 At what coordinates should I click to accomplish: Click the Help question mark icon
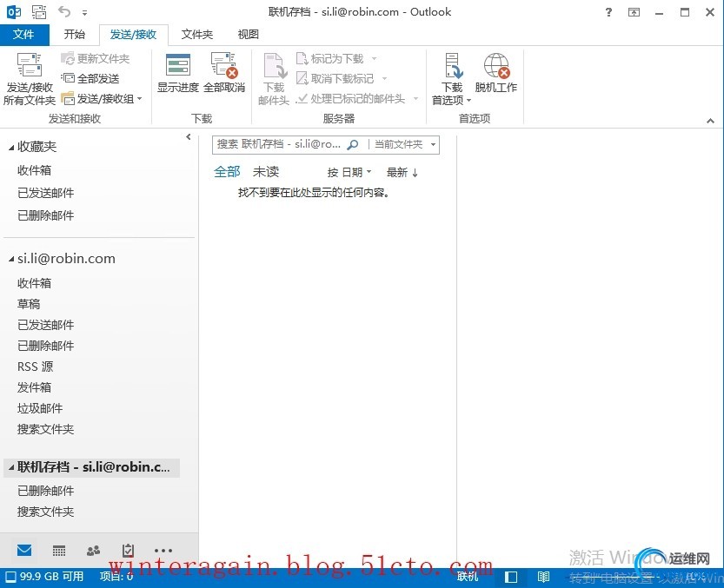coord(608,12)
